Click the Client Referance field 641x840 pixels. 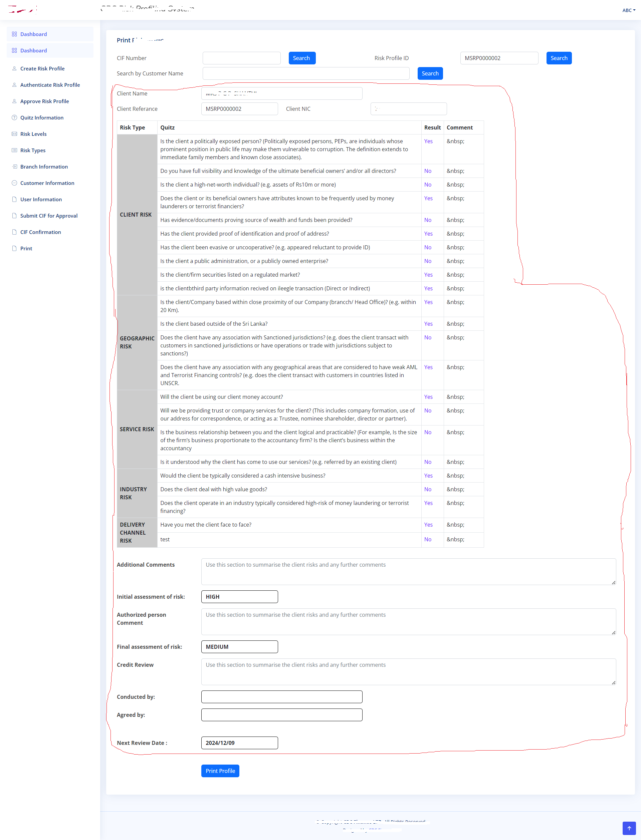tap(240, 109)
